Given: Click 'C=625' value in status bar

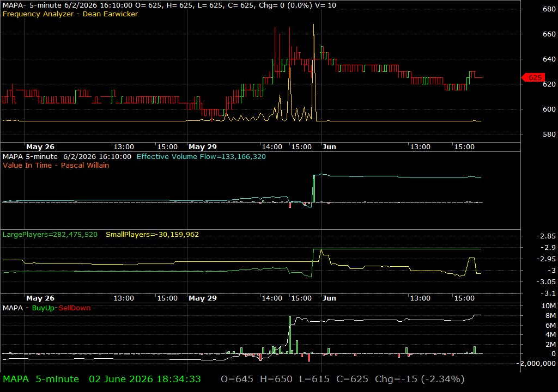Looking at the screenshot, I should click(353, 379).
